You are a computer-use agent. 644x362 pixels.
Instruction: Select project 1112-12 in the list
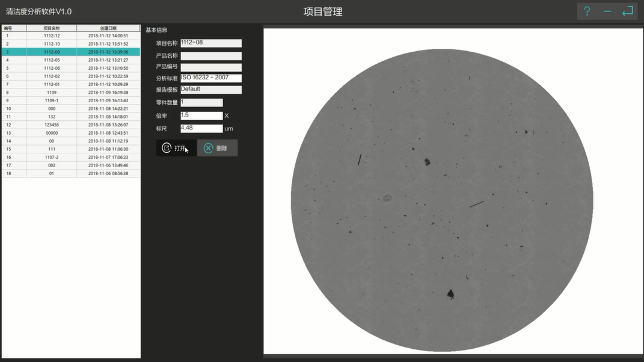click(52, 36)
